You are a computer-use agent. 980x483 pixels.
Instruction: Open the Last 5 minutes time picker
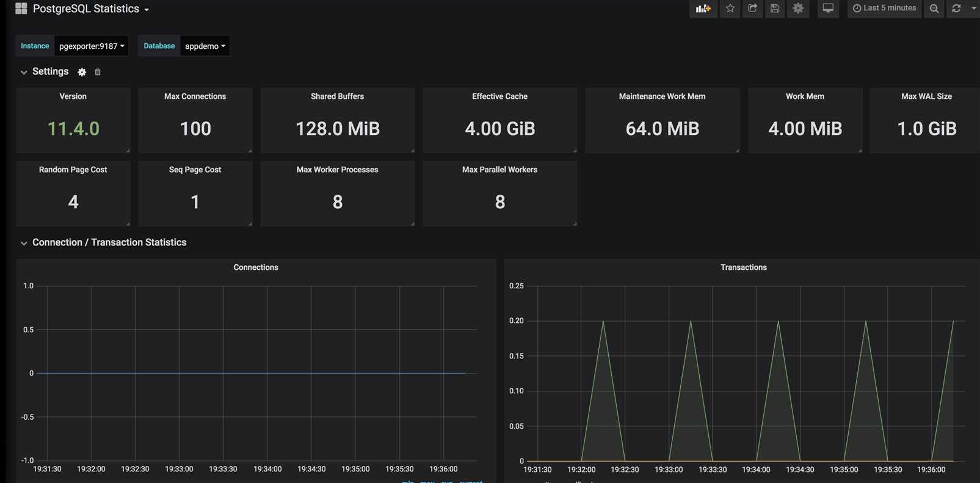884,9
